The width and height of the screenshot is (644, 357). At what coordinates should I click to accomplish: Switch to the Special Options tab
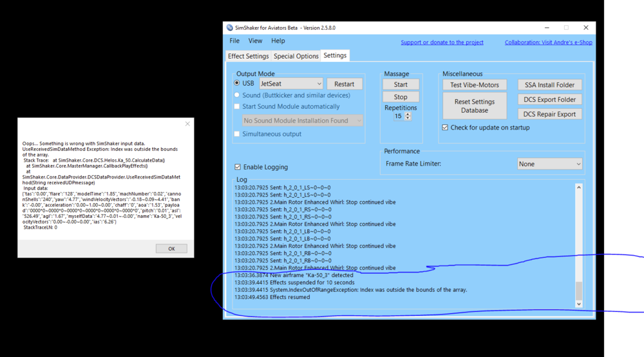point(296,56)
